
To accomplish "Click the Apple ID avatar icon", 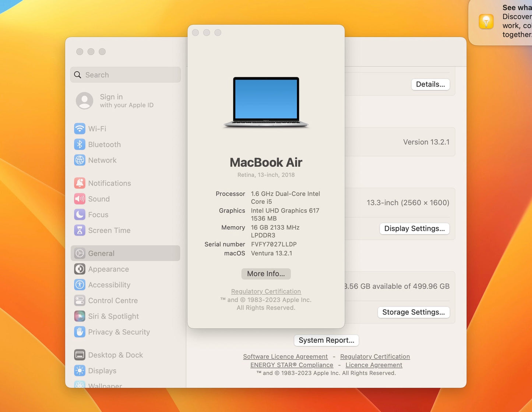I will (85, 101).
